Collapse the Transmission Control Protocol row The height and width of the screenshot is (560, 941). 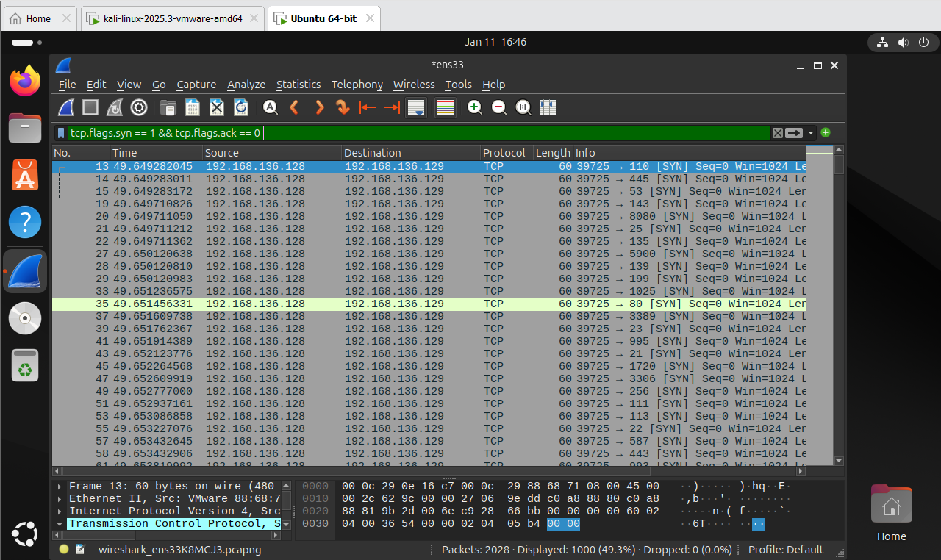coord(60,523)
